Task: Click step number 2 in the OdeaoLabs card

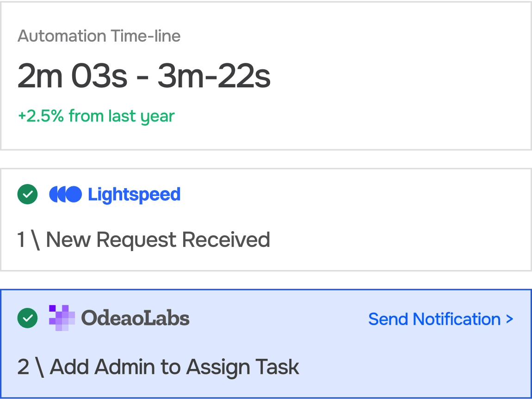Action: coord(23,367)
